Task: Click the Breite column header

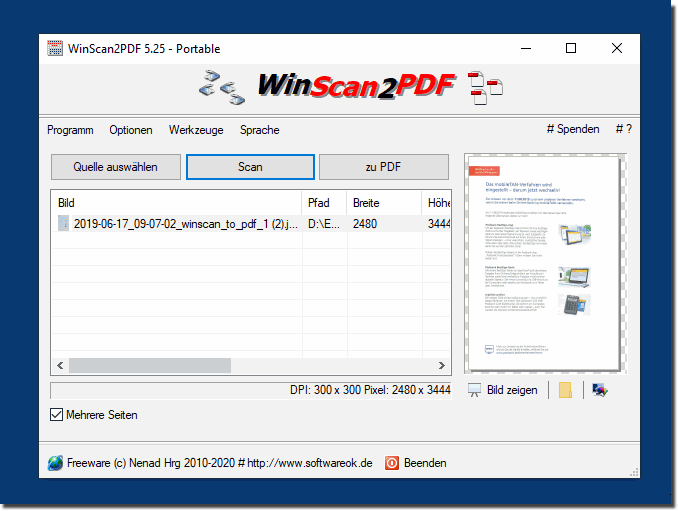Action: pos(384,203)
